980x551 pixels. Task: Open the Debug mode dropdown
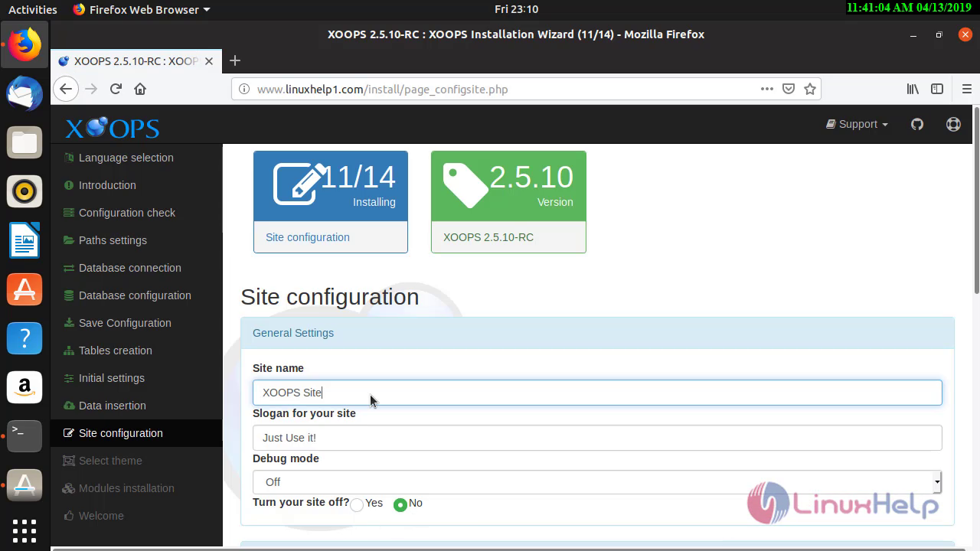tap(597, 481)
